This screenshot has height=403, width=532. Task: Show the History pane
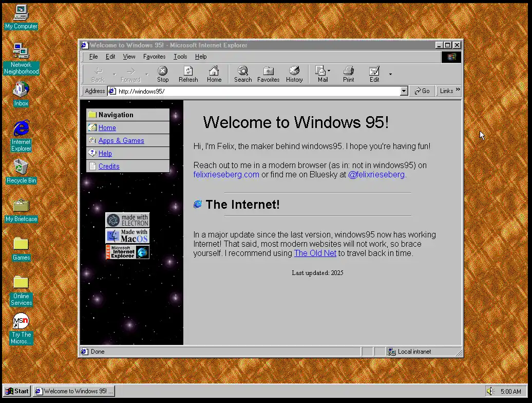click(x=294, y=75)
